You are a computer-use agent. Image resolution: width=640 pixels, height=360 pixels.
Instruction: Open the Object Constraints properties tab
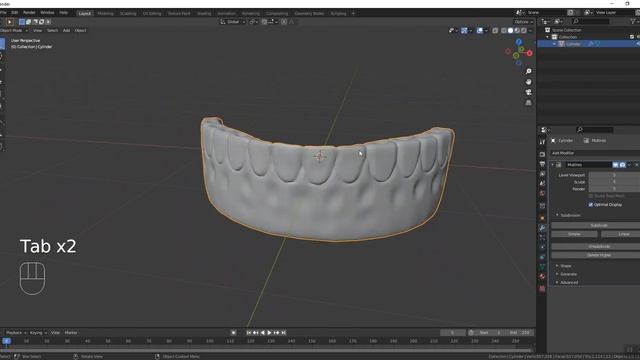542,257
